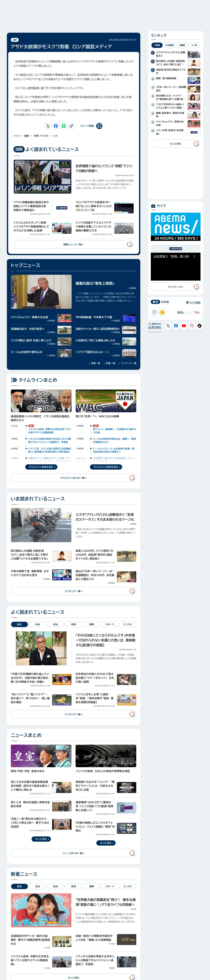Open video options three-dot menu on live player
Image resolution: width=210 pixels, height=980 pixels.
coord(194,256)
